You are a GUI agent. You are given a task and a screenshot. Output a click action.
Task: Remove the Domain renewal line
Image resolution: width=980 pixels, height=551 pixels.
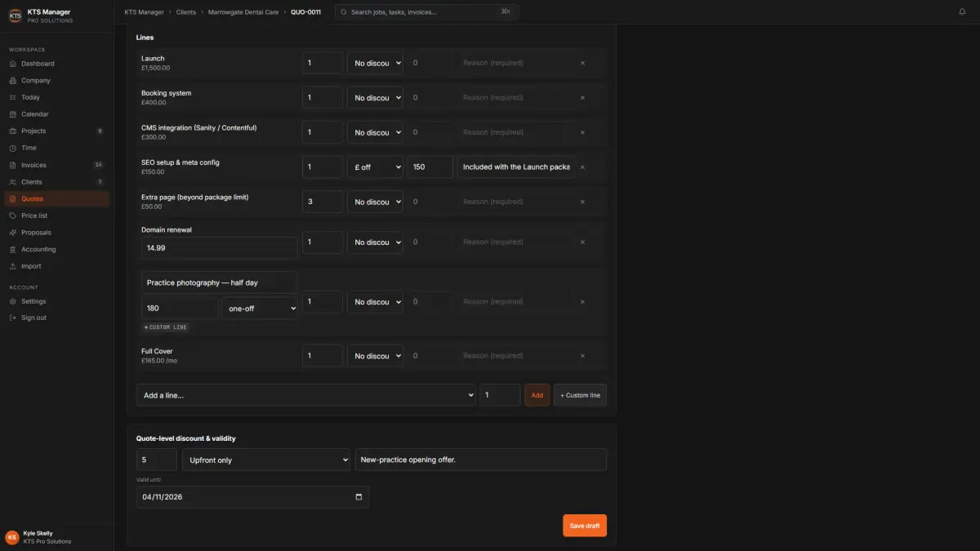click(x=582, y=242)
